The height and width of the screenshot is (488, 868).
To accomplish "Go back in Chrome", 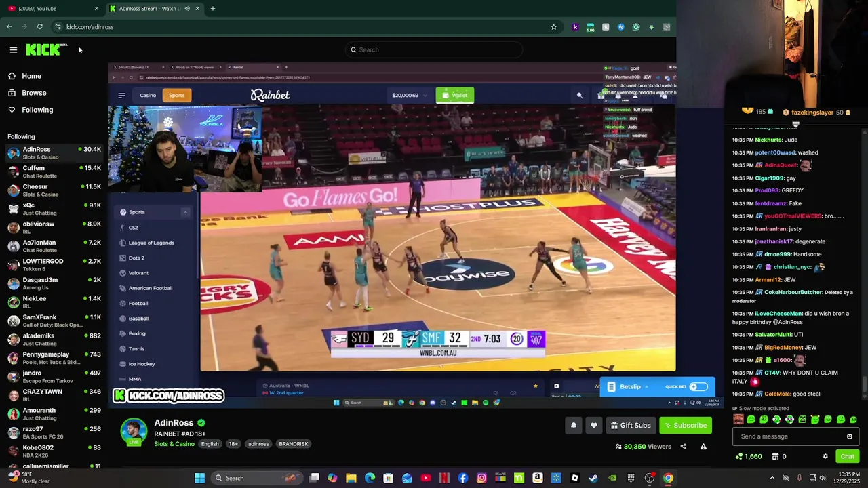I will [9, 27].
